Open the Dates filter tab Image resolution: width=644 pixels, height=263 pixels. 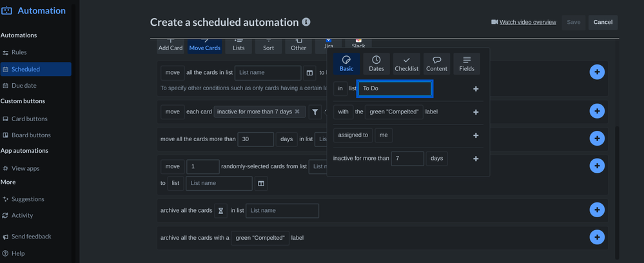tap(376, 64)
